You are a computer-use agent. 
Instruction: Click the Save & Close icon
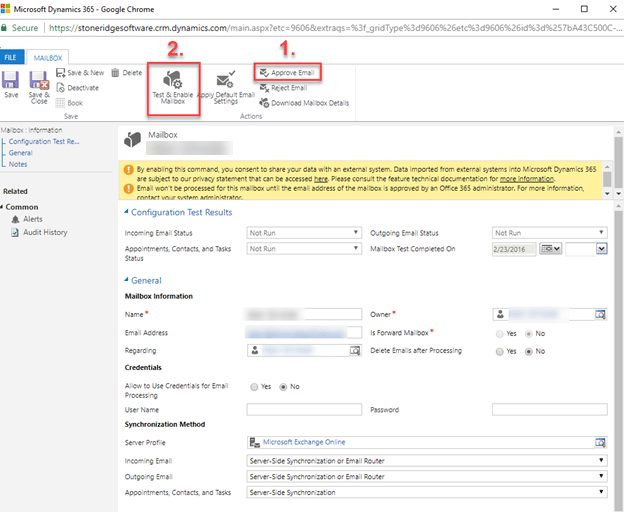39,87
